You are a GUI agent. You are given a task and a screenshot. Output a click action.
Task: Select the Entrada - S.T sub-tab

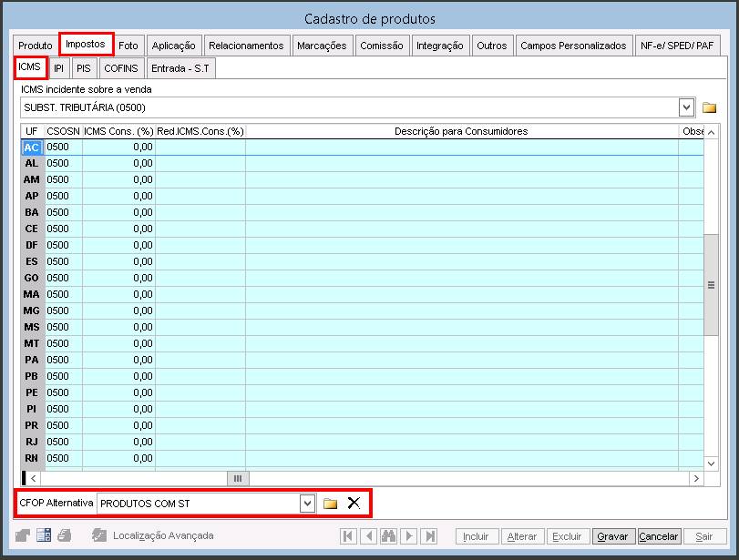[x=180, y=68]
